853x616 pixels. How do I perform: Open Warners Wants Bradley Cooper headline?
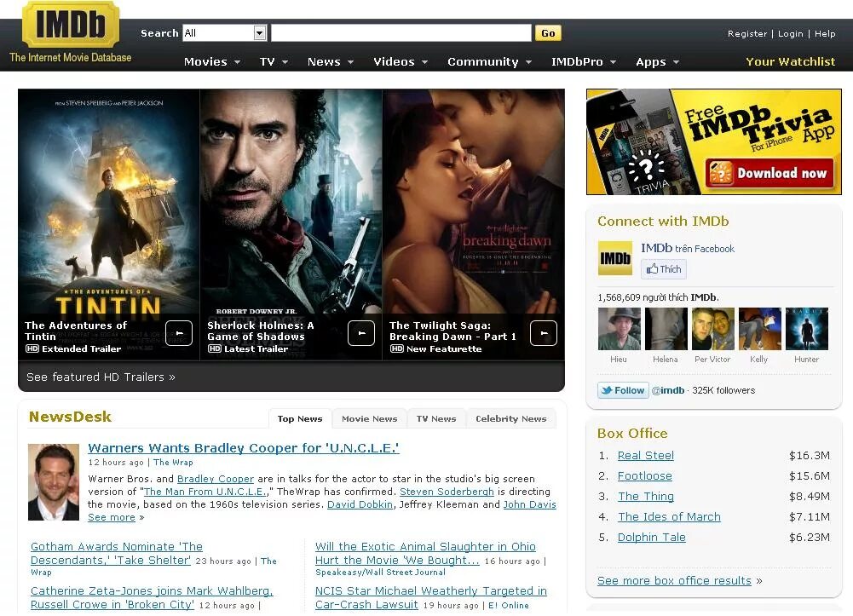coord(243,448)
